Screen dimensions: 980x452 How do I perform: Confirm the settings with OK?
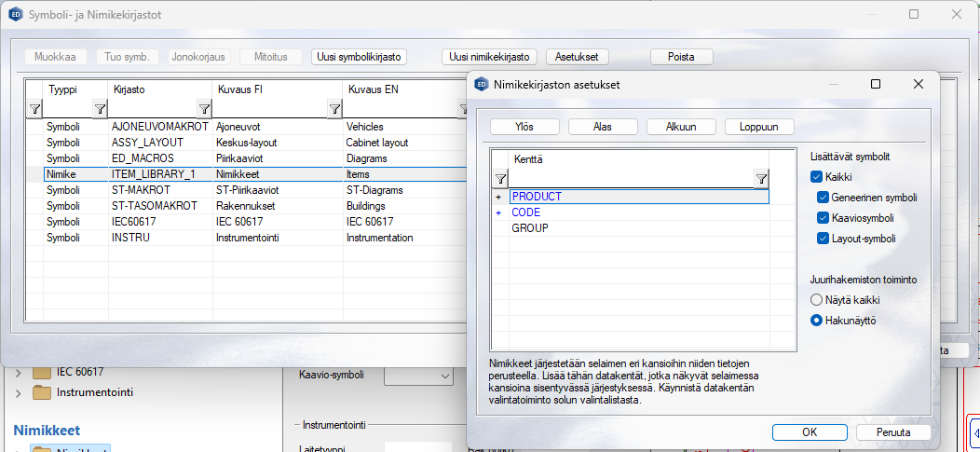(810, 432)
